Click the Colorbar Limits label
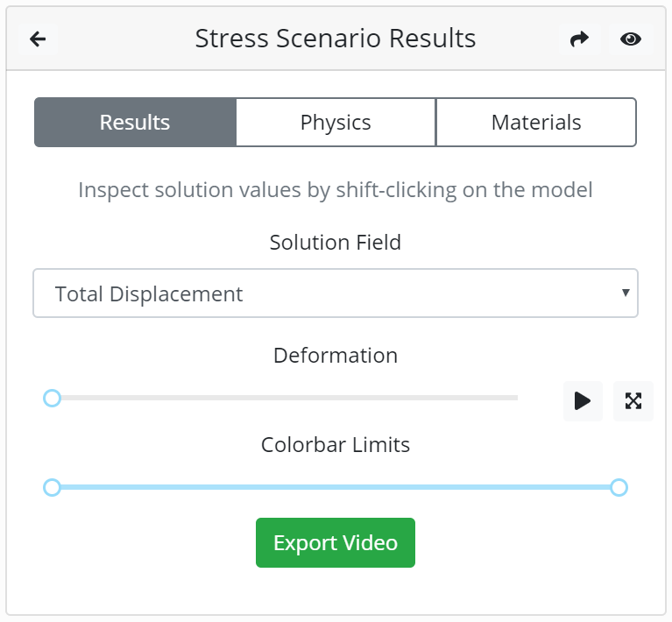This screenshot has width=672, height=622. click(x=336, y=445)
